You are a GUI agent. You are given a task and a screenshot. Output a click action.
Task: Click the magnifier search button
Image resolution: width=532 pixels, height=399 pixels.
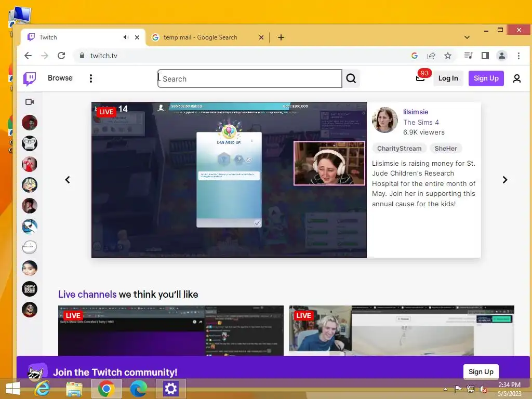tap(351, 79)
